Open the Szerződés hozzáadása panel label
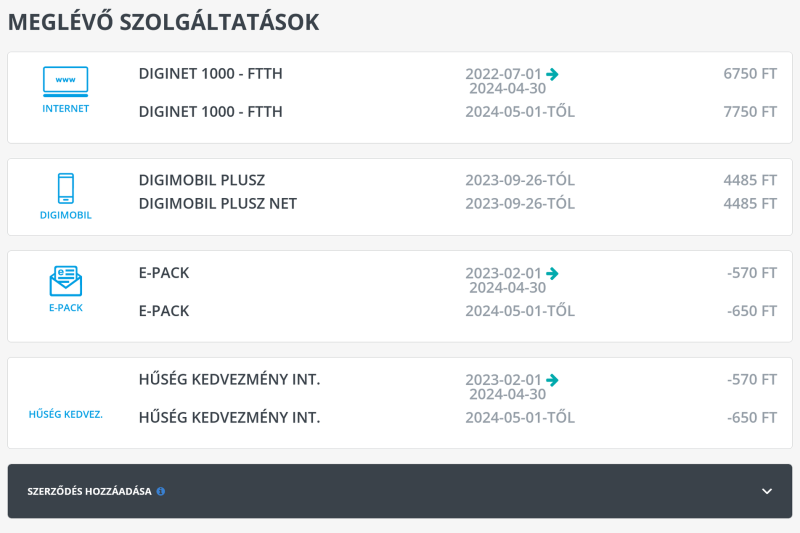The width and height of the screenshot is (800, 533). click(x=89, y=491)
